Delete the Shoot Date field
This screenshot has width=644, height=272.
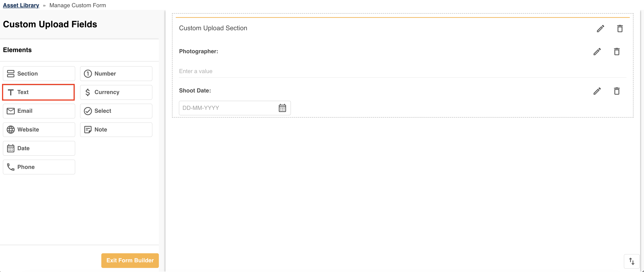tap(617, 91)
